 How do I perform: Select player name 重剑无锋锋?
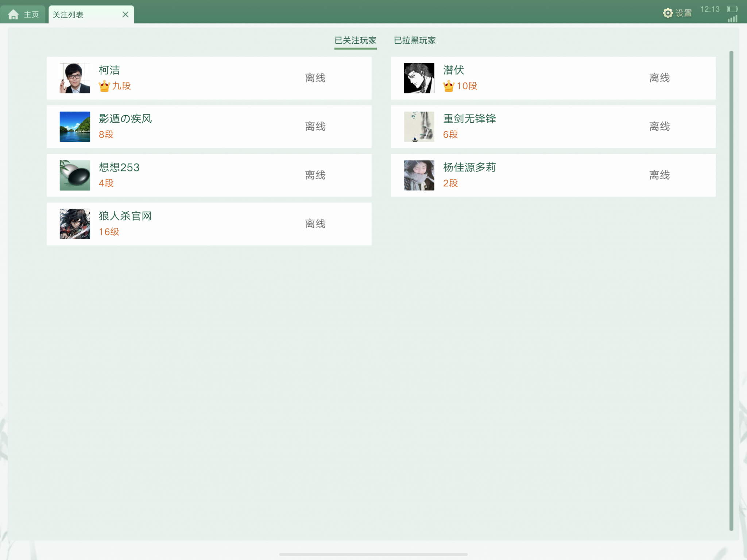469,119
